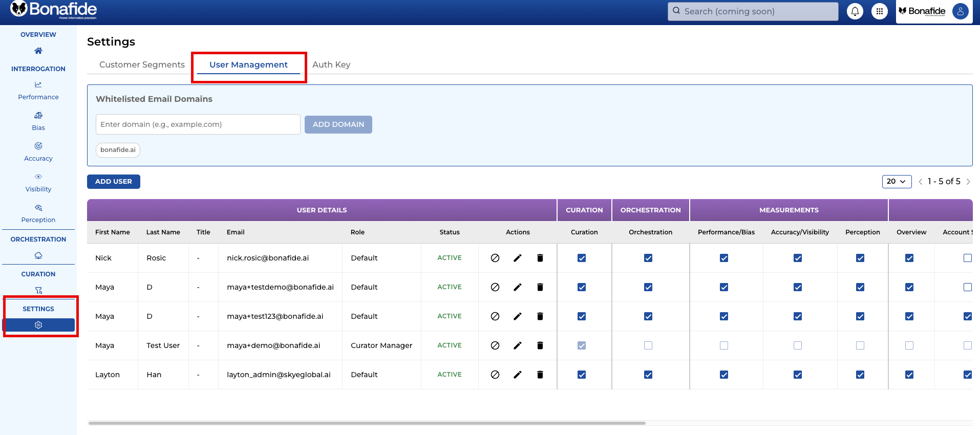The width and height of the screenshot is (980, 435).
Task: Open the Orchestration cloud icon in sidebar
Action: click(38, 255)
